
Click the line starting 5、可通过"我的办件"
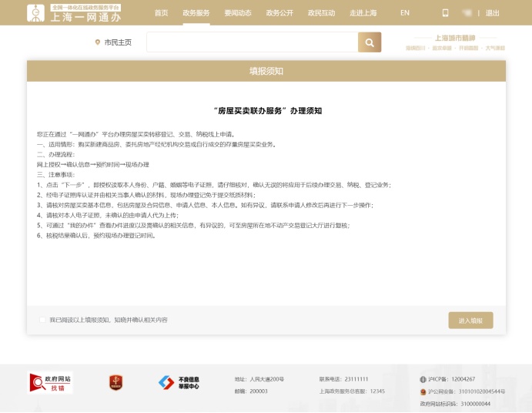pyautogui.click(x=193, y=225)
